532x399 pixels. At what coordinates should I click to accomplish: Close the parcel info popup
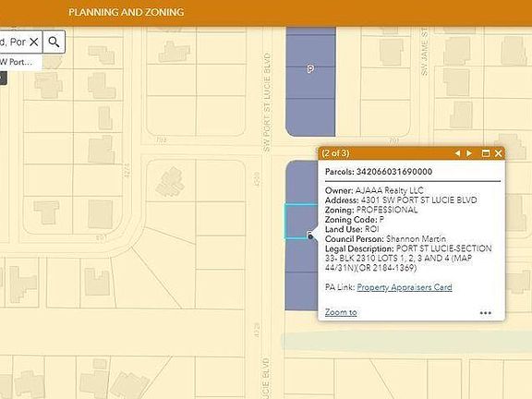tap(498, 153)
